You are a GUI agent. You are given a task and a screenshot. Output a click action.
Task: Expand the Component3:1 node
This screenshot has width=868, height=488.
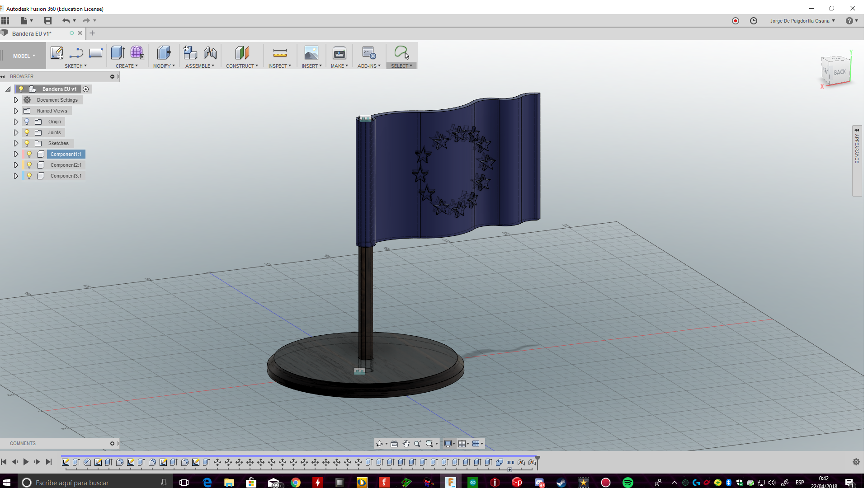(x=16, y=176)
